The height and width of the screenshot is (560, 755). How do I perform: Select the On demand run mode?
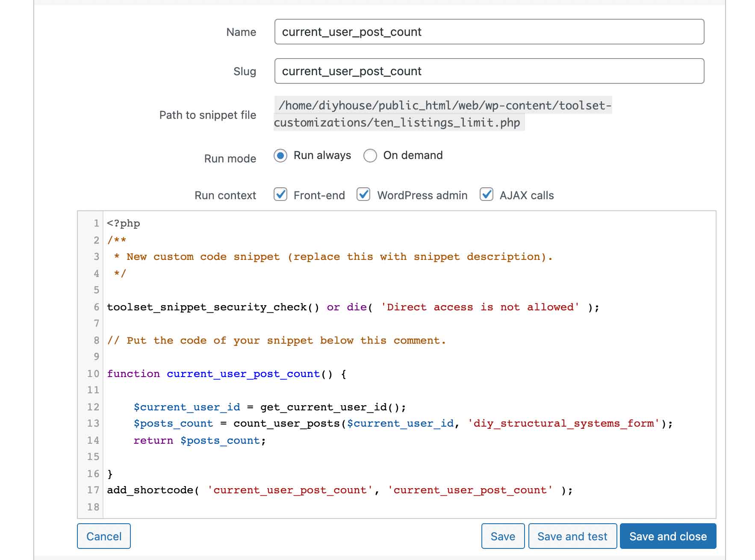(370, 156)
